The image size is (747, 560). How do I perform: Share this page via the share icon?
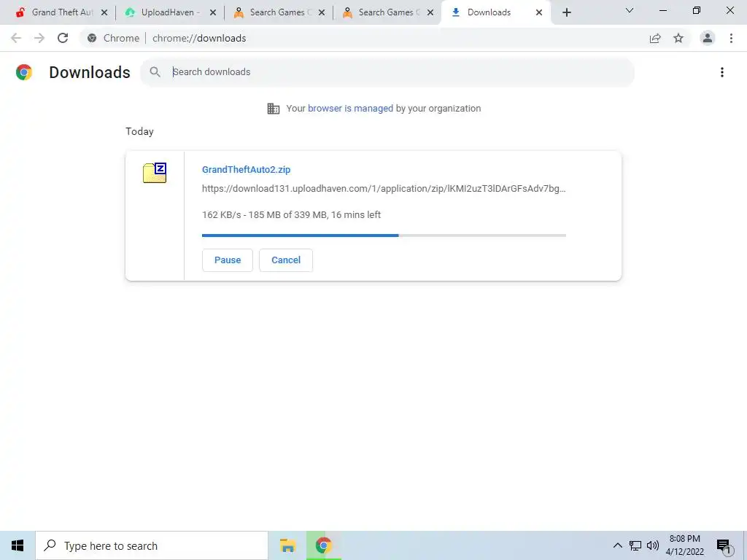(x=655, y=38)
